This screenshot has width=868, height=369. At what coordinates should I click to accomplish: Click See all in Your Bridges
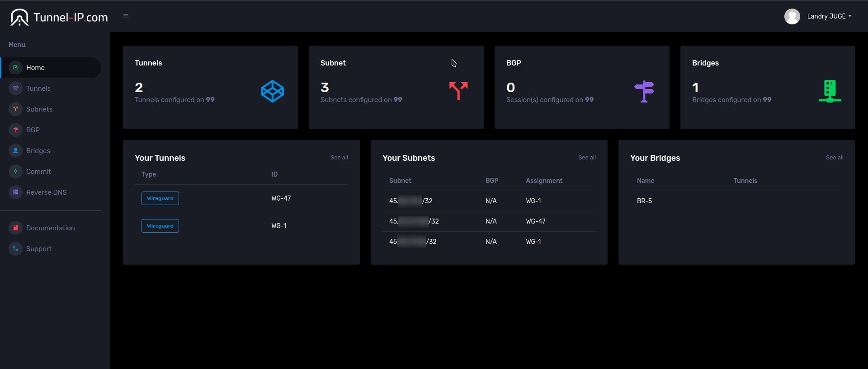tap(835, 158)
